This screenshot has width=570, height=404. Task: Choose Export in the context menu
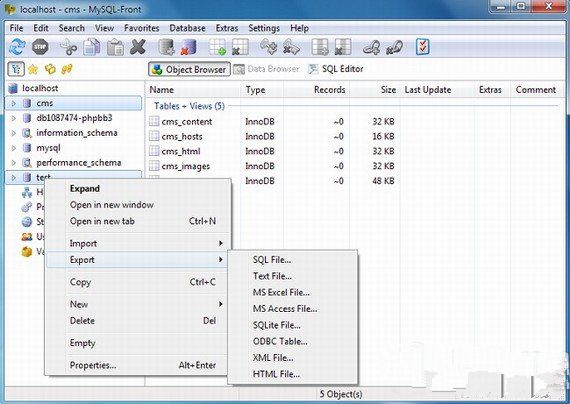coord(136,260)
